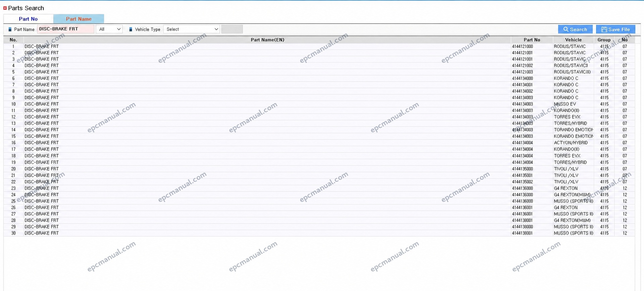Click the red Parts Search title icon
Screen dimensions: 644x291
click(x=5, y=8)
